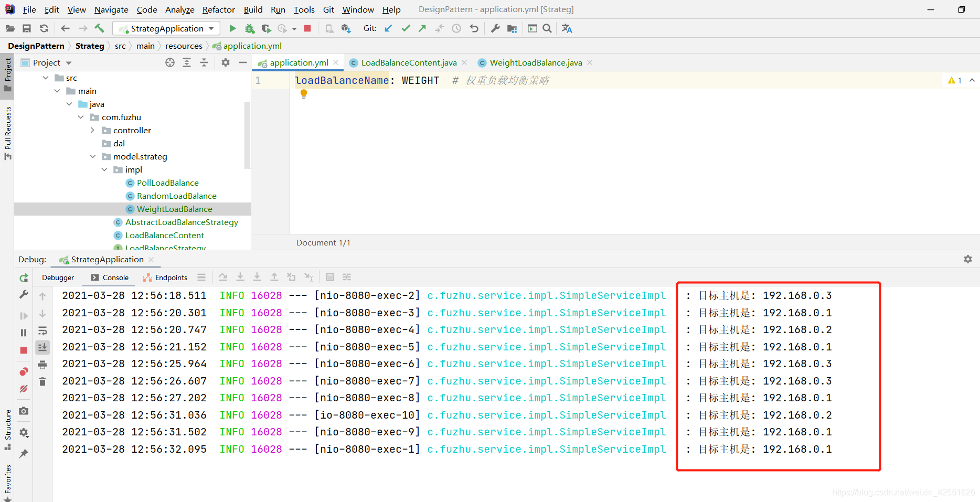
Task: Click the resources breadcrumb
Action: 184,46
